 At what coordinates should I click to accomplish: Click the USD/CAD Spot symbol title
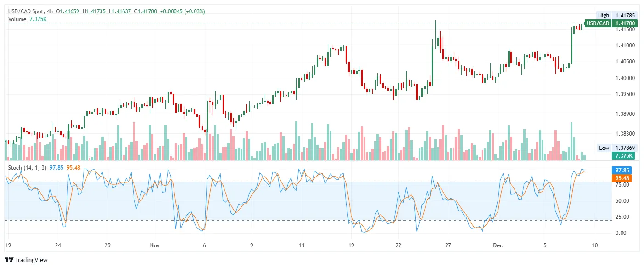click(26, 11)
